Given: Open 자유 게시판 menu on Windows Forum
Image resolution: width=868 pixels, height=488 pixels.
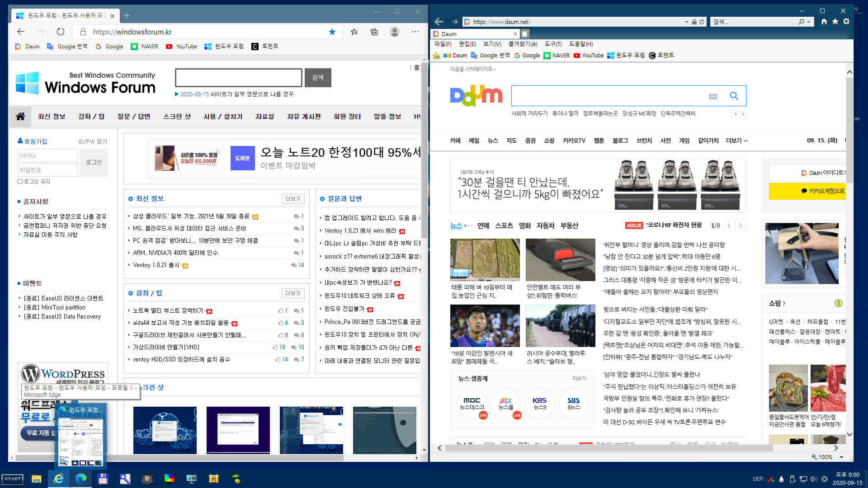Looking at the screenshot, I should (304, 117).
